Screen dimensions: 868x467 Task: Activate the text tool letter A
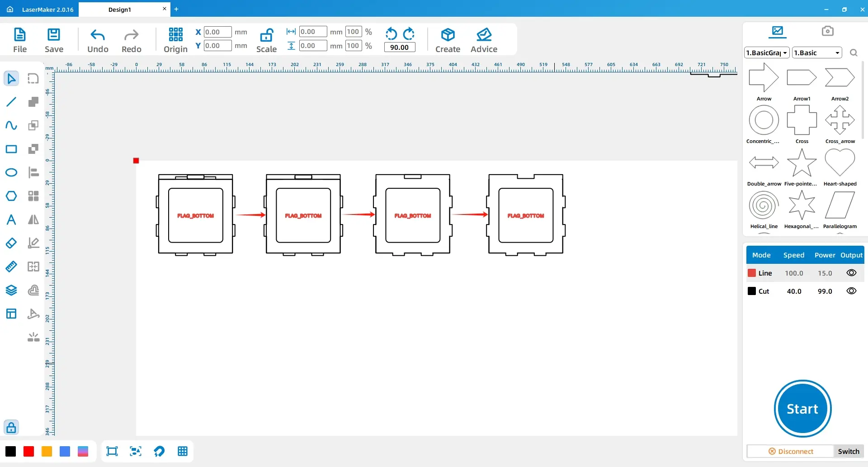pos(11,219)
